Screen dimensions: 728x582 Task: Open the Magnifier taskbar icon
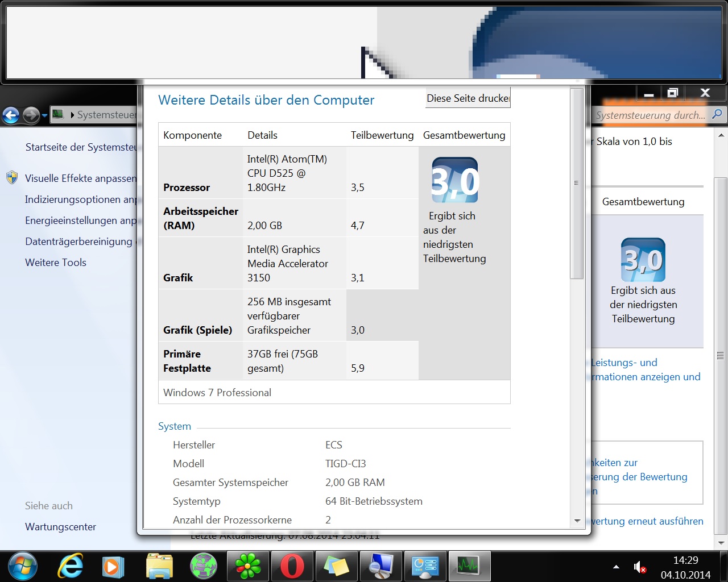[x=380, y=567]
